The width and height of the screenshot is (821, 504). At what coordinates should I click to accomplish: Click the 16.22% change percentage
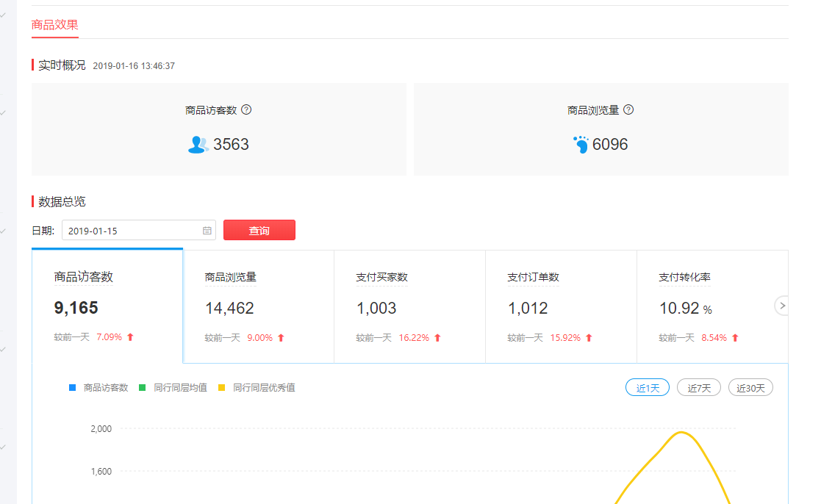pos(414,338)
